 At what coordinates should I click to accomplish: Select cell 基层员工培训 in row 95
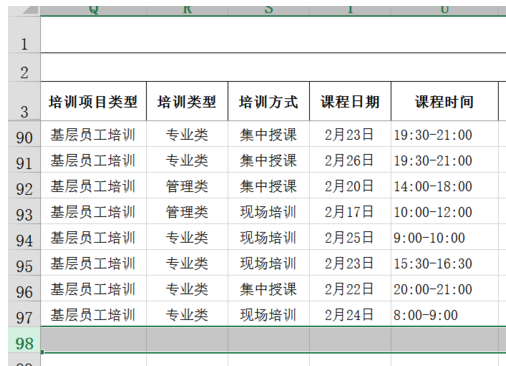point(93,262)
